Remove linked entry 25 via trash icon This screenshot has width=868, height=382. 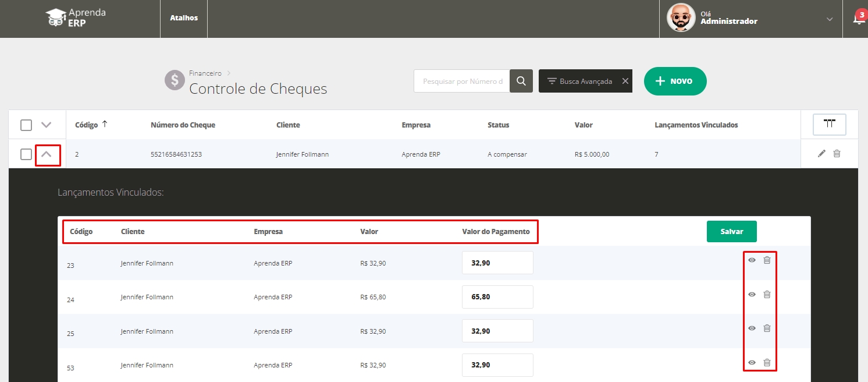[x=767, y=328]
